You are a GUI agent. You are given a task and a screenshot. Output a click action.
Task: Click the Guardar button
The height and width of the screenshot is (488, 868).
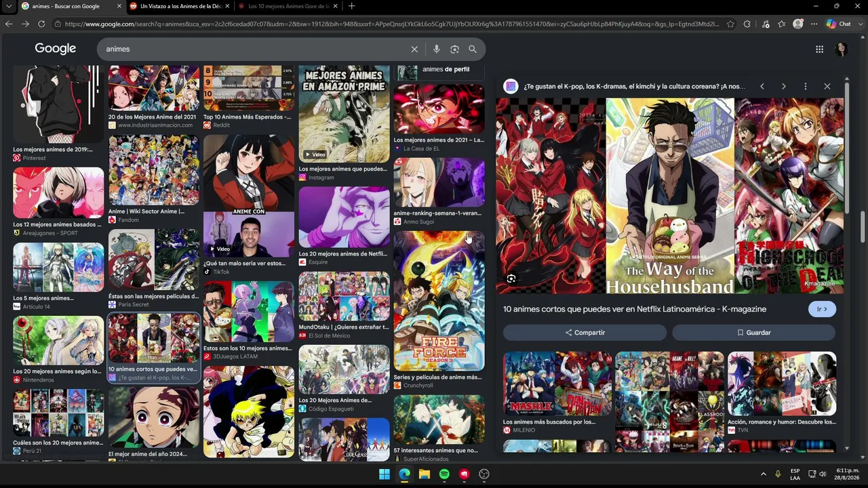753,333
